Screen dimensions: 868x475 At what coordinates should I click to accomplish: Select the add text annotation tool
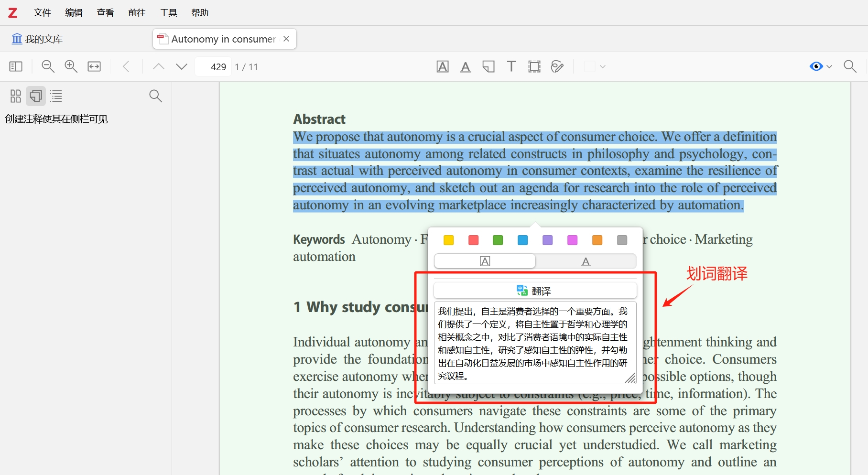pos(510,66)
